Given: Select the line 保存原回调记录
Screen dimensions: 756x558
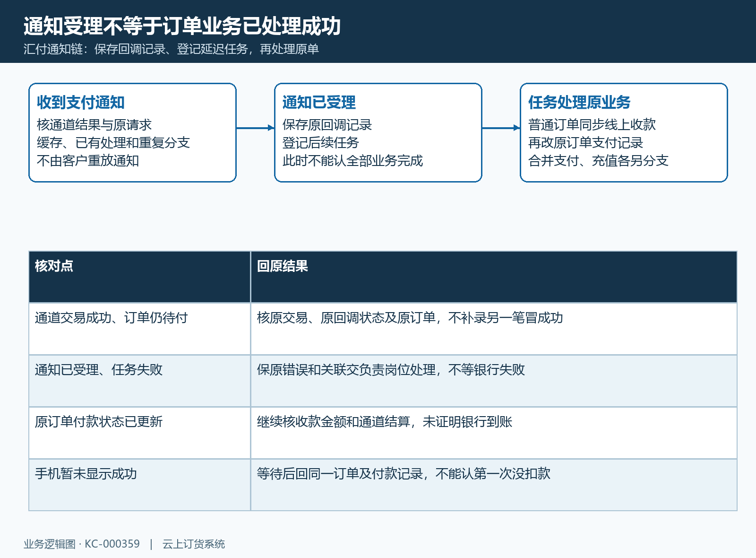Looking at the screenshot, I should pyautogui.click(x=327, y=125).
